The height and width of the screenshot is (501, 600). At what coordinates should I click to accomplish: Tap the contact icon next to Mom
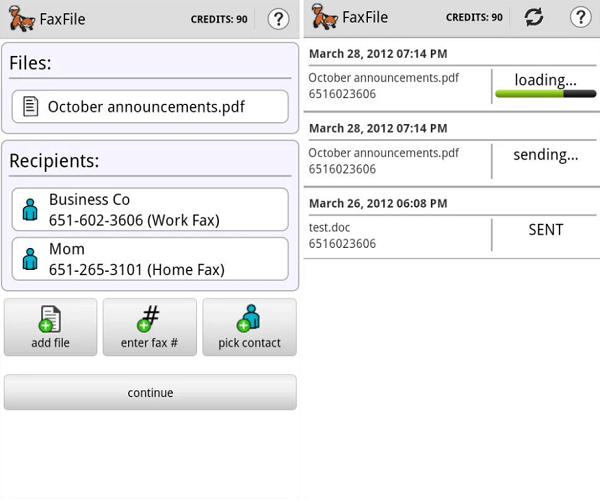(30, 259)
